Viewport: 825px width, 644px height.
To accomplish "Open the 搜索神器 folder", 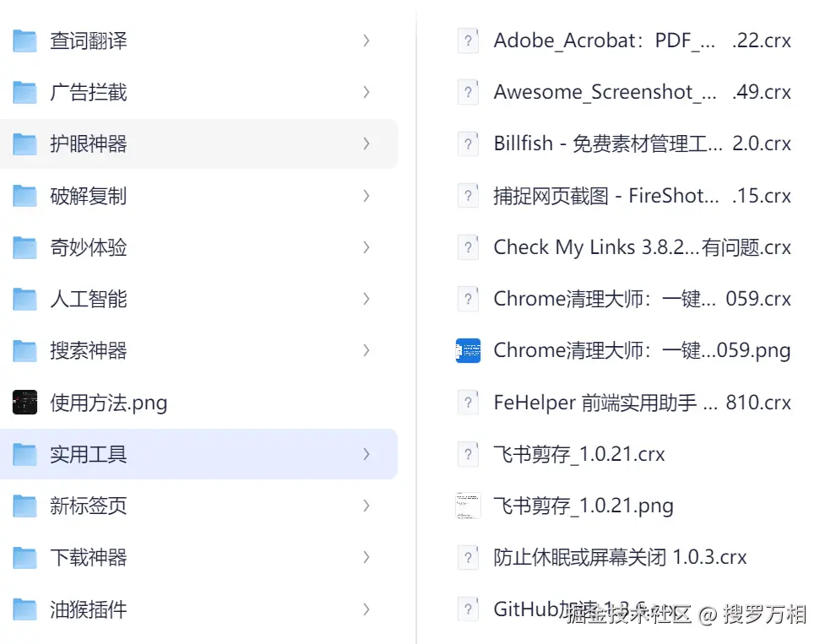I will click(88, 350).
